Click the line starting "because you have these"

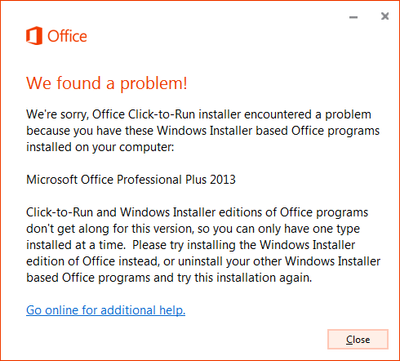tap(203, 131)
